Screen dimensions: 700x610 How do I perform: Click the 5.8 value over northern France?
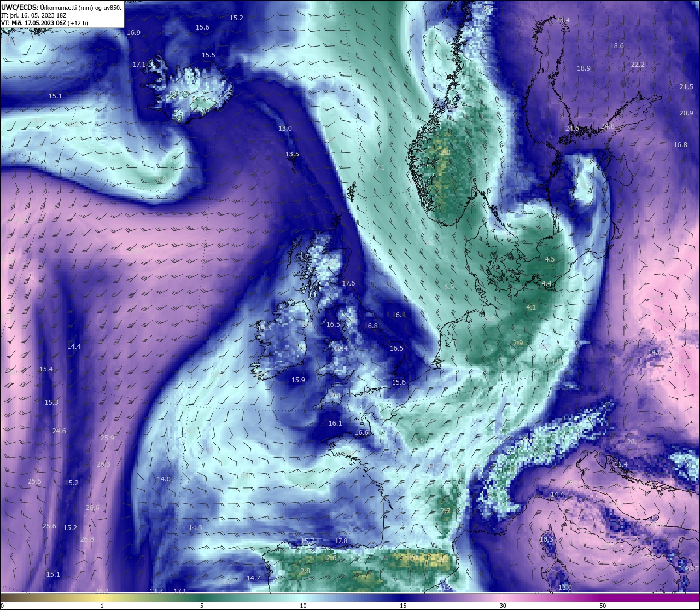(x=419, y=440)
